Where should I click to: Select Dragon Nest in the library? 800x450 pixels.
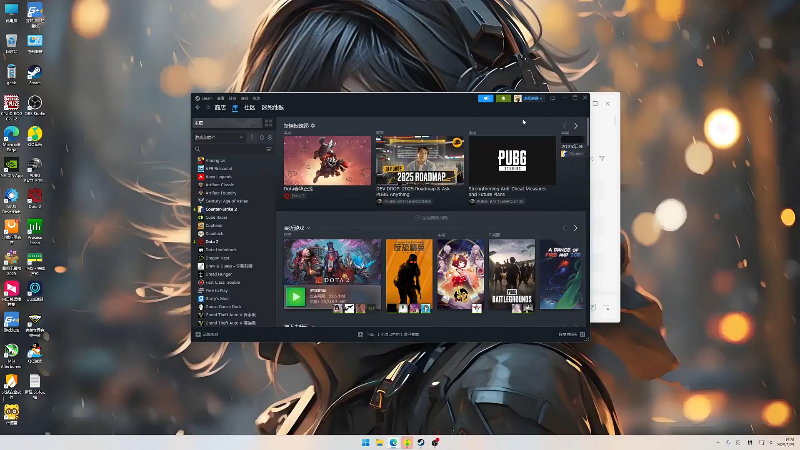point(217,258)
